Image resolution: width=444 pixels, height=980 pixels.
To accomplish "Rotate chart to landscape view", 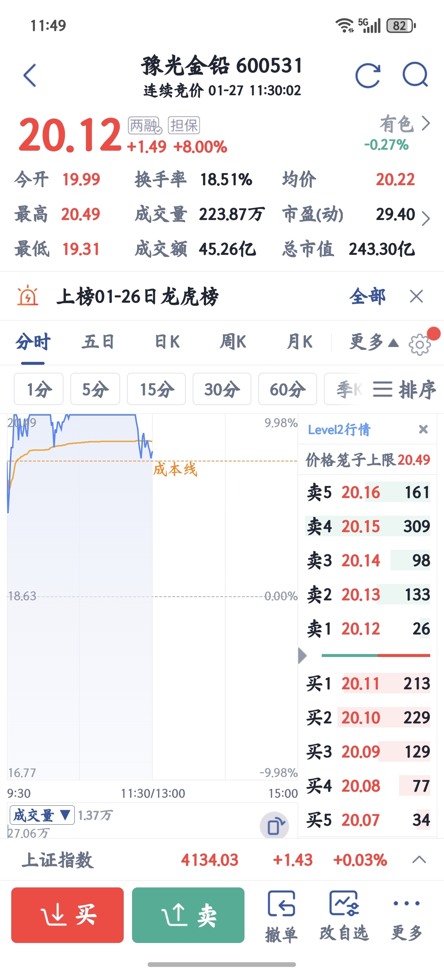I will coord(275,826).
